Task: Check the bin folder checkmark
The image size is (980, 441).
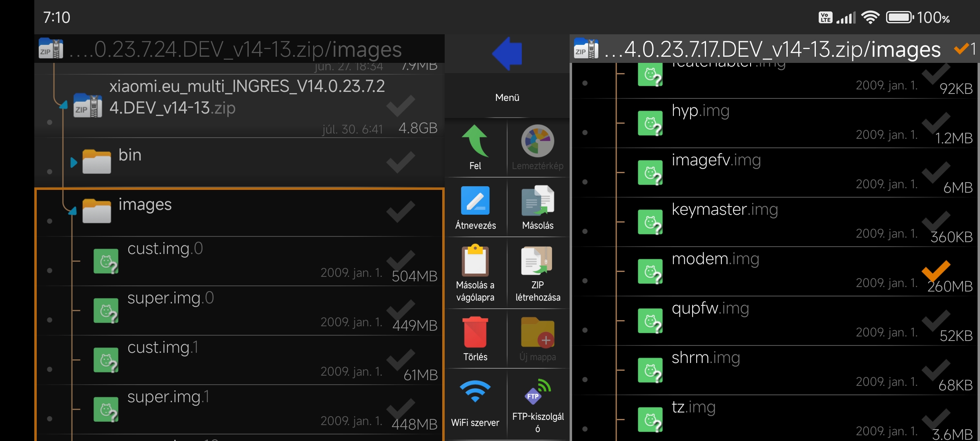Action: click(x=401, y=162)
